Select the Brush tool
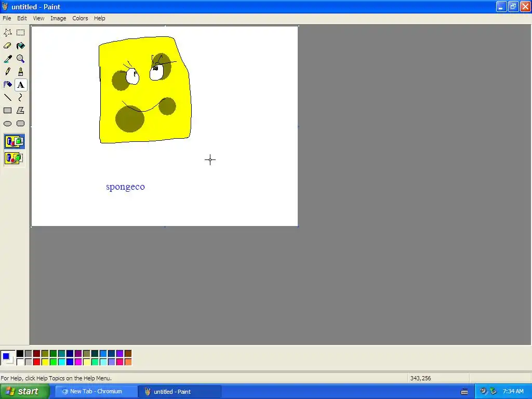532x399 pixels. pyautogui.click(x=21, y=72)
